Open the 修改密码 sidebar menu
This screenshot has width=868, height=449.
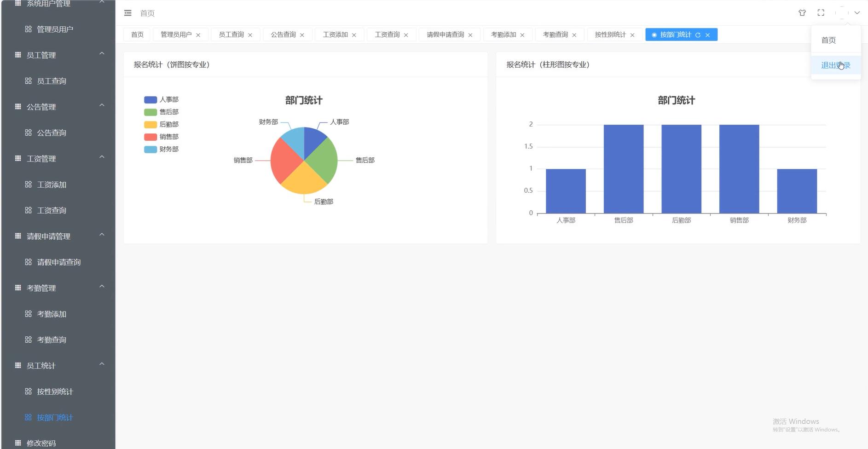coord(58,443)
